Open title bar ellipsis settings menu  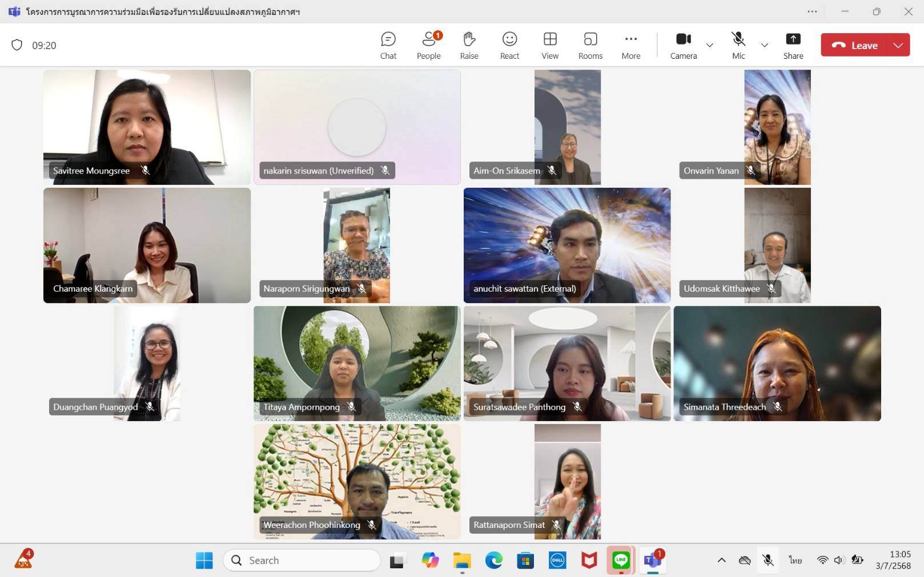[812, 11]
